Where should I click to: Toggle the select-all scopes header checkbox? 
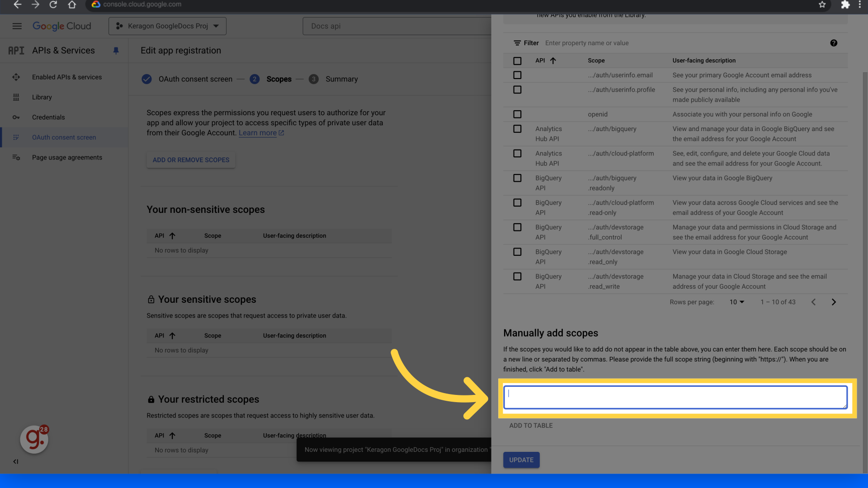pos(517,61)
